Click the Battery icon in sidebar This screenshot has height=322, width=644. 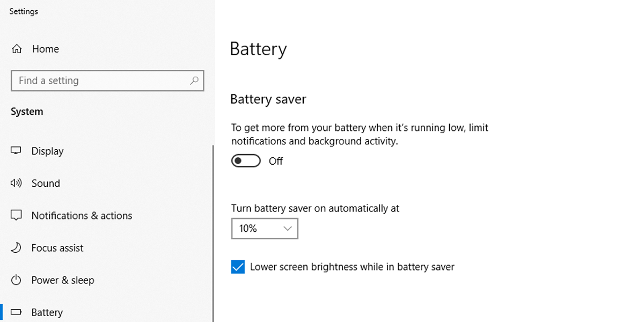click(16, 312)
